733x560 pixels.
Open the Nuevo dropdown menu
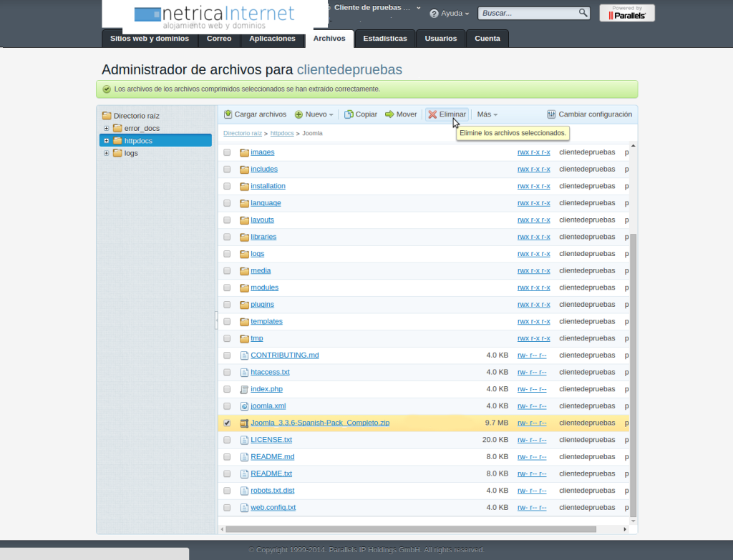coord(315,114)
